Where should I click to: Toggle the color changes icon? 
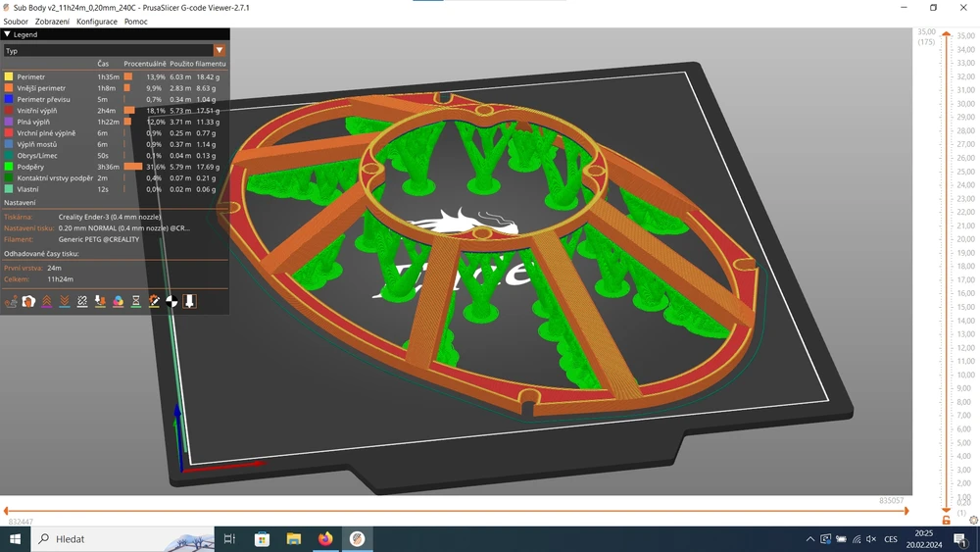coord(118,301)
